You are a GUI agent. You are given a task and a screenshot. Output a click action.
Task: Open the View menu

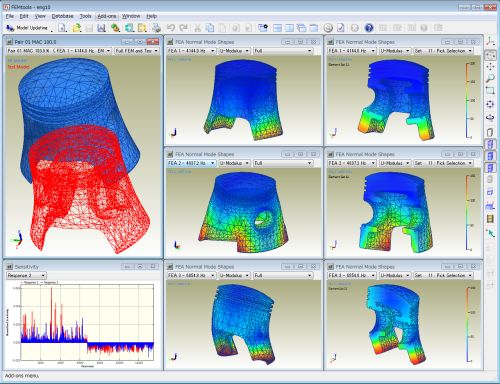(40, 16)
